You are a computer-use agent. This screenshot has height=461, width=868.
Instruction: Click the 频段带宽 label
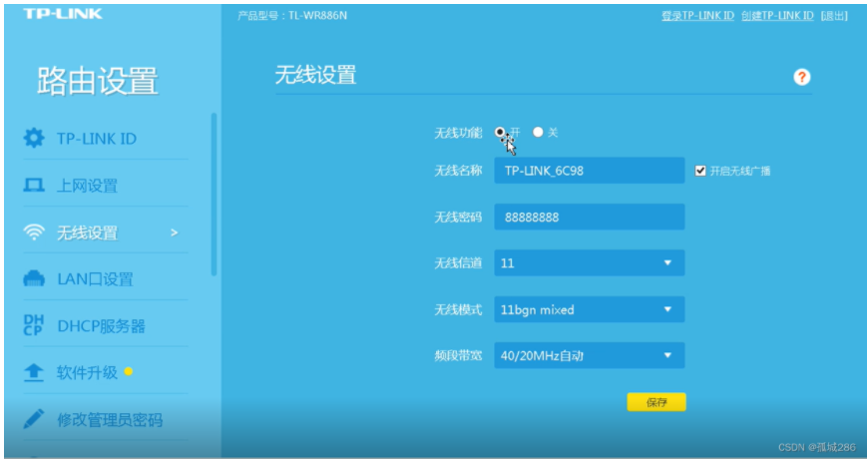(x=458, y=355)
